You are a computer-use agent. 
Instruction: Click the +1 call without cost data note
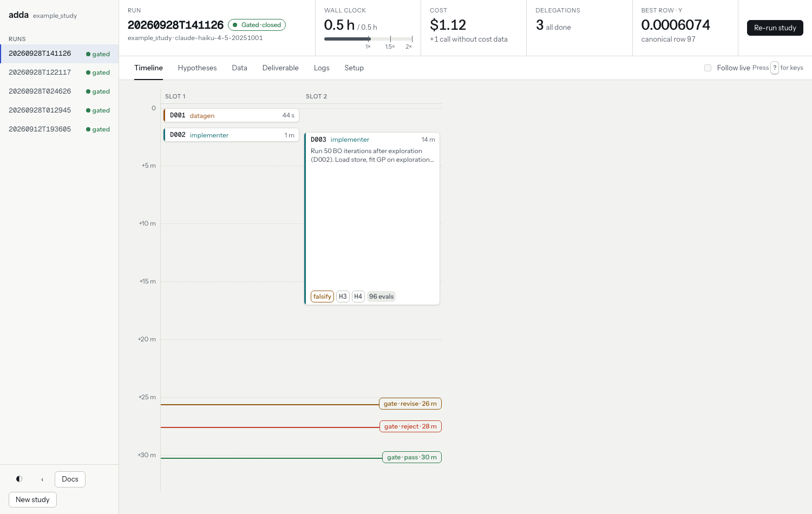(x=469, y=39)
